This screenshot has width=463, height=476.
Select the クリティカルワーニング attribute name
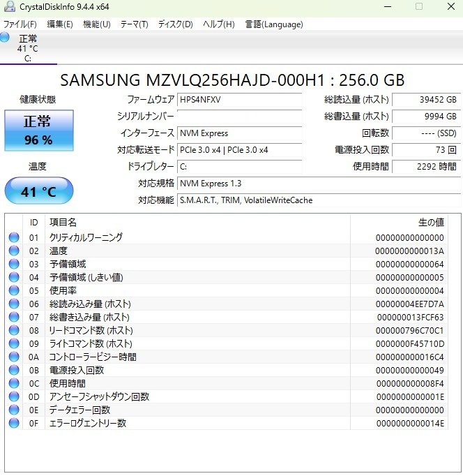(x=86, y=237)
